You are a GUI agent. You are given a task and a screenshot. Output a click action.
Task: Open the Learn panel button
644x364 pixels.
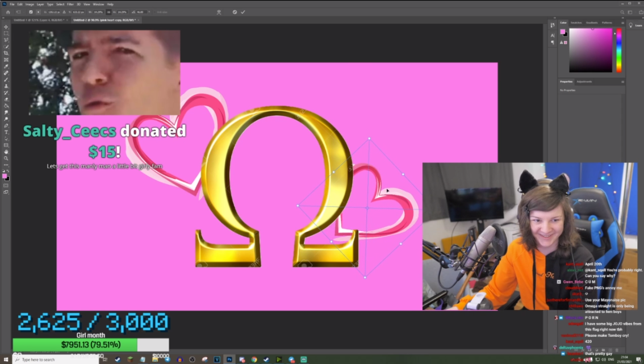[635, 26]
